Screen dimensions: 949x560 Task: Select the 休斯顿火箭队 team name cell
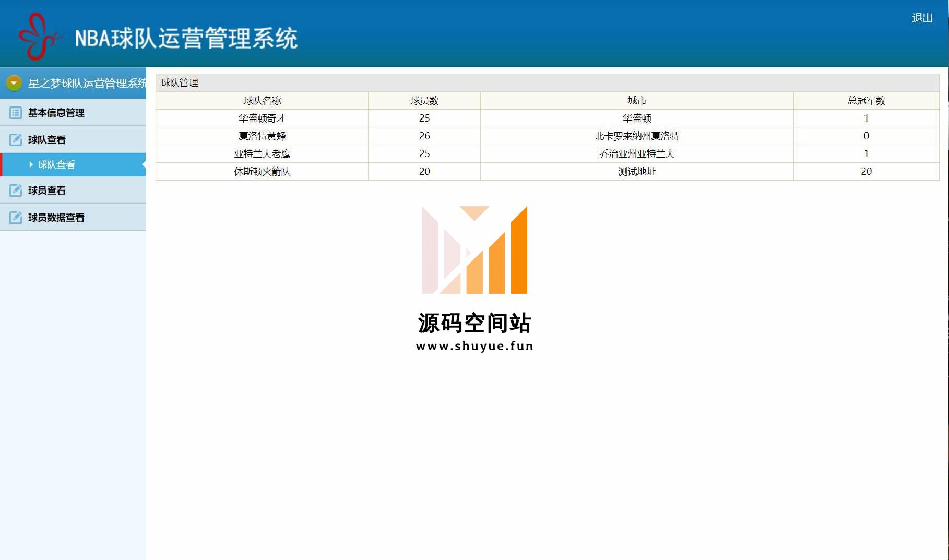[x=262, y=172]
